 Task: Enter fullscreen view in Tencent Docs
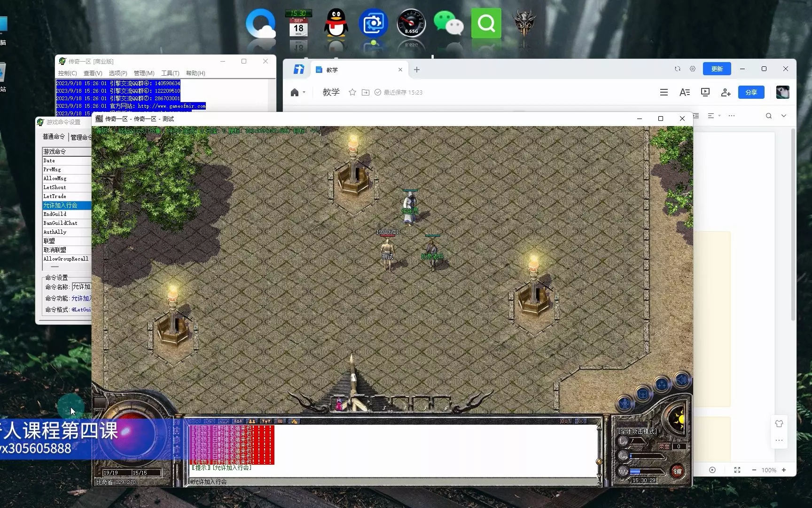(737, 470)
